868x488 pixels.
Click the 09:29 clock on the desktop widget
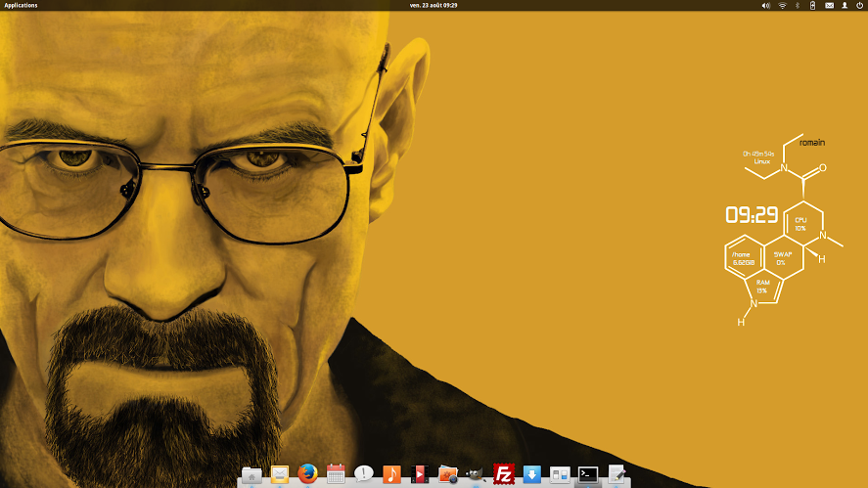(x=752, y=215)
